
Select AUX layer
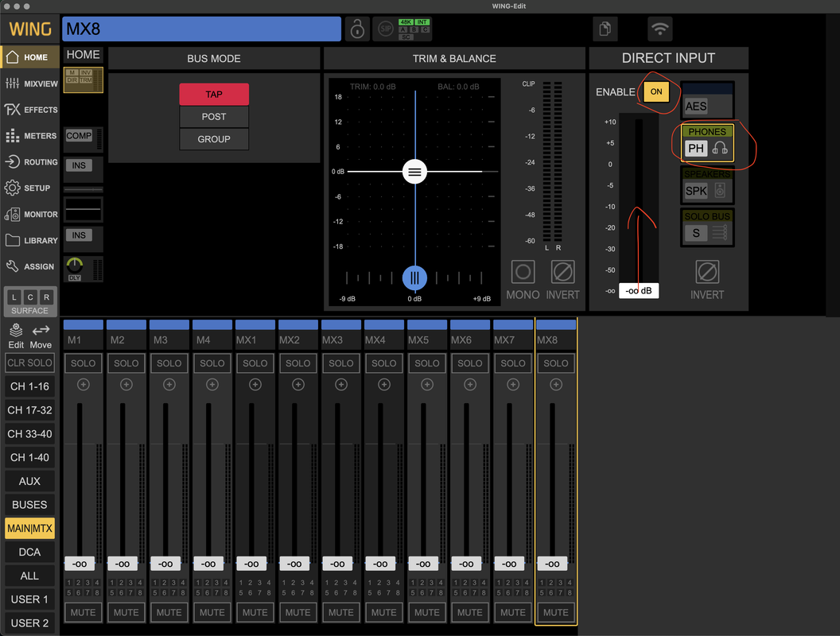[x=30, y=481]
